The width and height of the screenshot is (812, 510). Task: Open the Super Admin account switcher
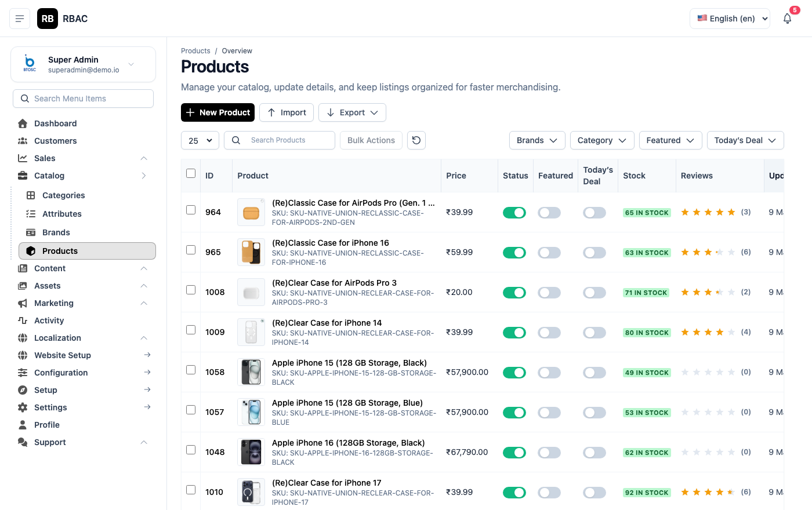tap(83, 64)
